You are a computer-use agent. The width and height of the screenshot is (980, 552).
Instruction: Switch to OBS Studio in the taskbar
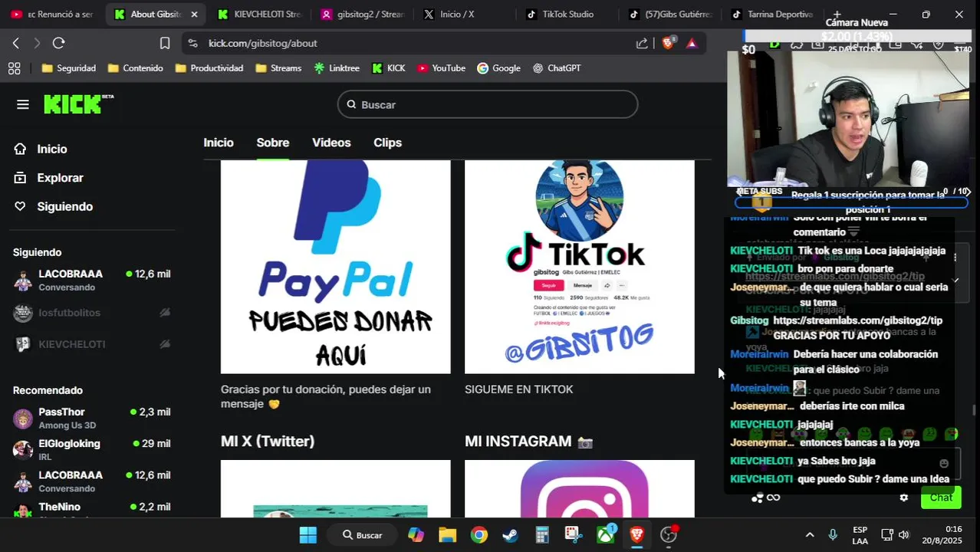[669, 534]
